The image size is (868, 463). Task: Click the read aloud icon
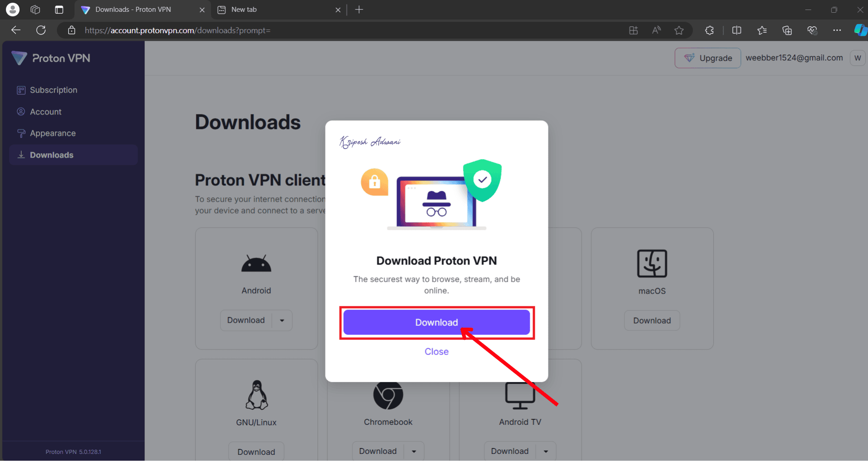[656, 30]
